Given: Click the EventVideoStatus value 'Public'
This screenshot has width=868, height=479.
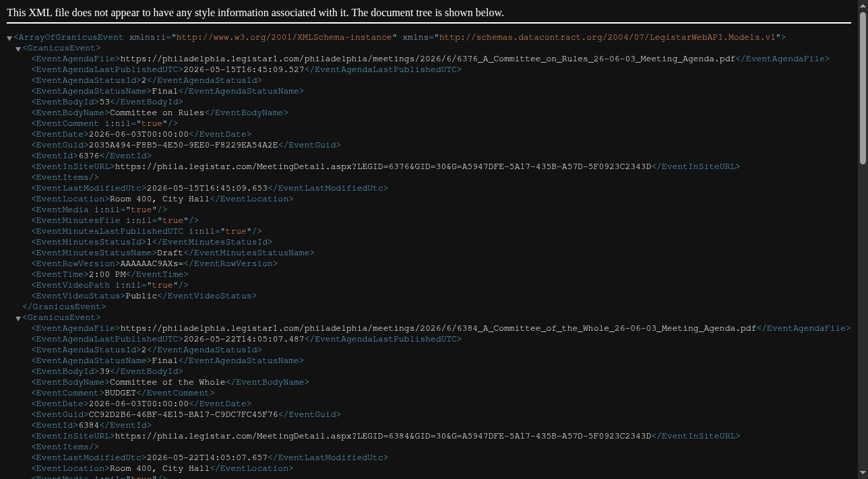Looking at the screenshot, I should [142, 296].
